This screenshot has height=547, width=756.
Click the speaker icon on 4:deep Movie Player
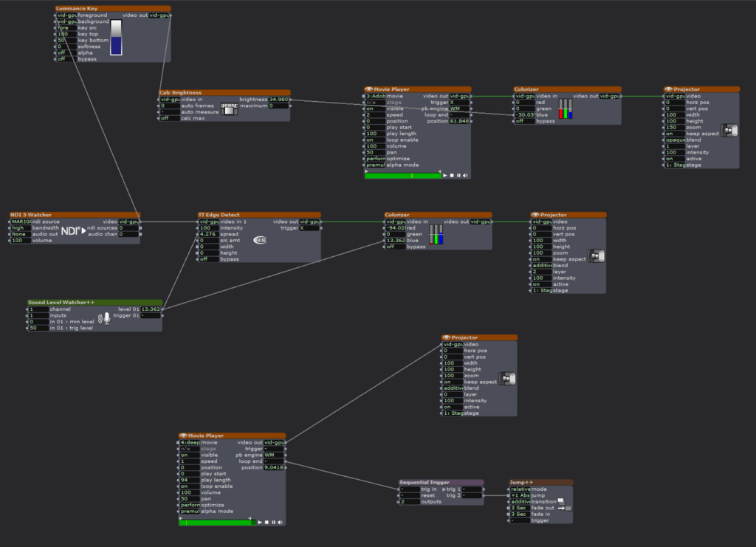click(x=280, y=523)
